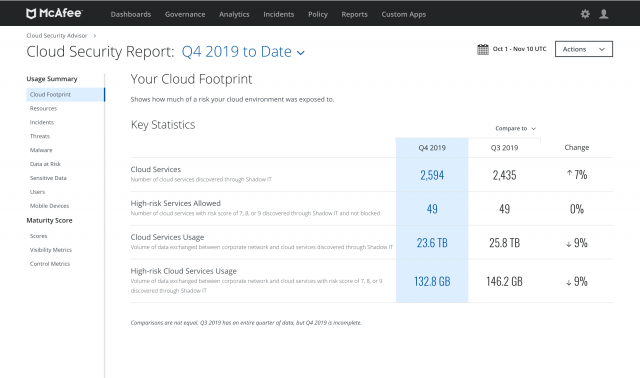The height and width of the screenshot is (378, 640).
Task: Open the Actions dropdown
Action: (x=584, y=49)
